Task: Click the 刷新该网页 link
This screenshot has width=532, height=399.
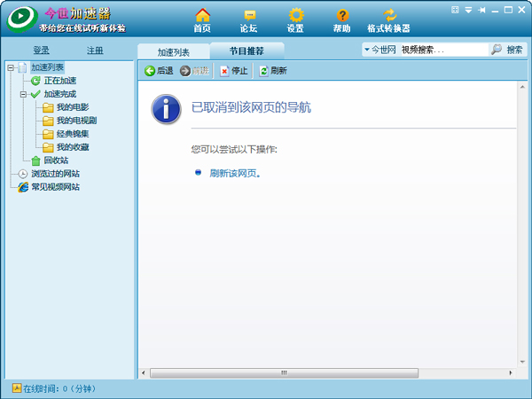Action: [x=234, y=173]
